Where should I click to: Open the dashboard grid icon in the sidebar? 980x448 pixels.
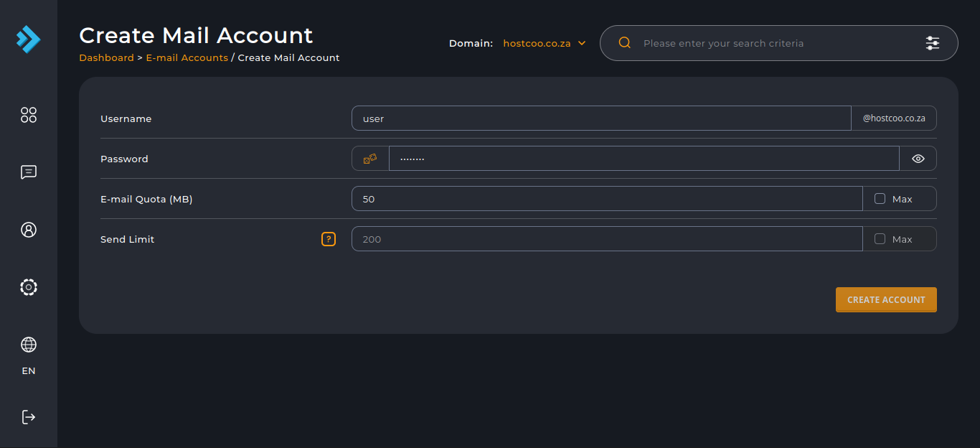click(29, 115)
